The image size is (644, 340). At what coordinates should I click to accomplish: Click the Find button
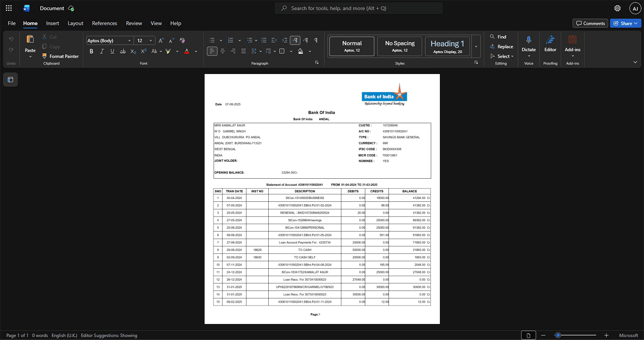click(498, 37)
